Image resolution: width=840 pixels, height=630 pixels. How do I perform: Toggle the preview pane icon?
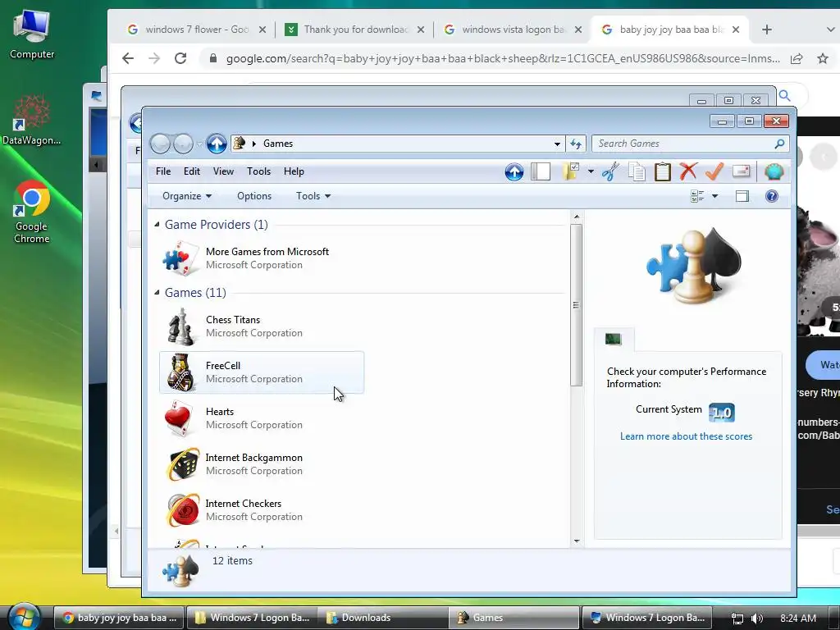point(742,196)
